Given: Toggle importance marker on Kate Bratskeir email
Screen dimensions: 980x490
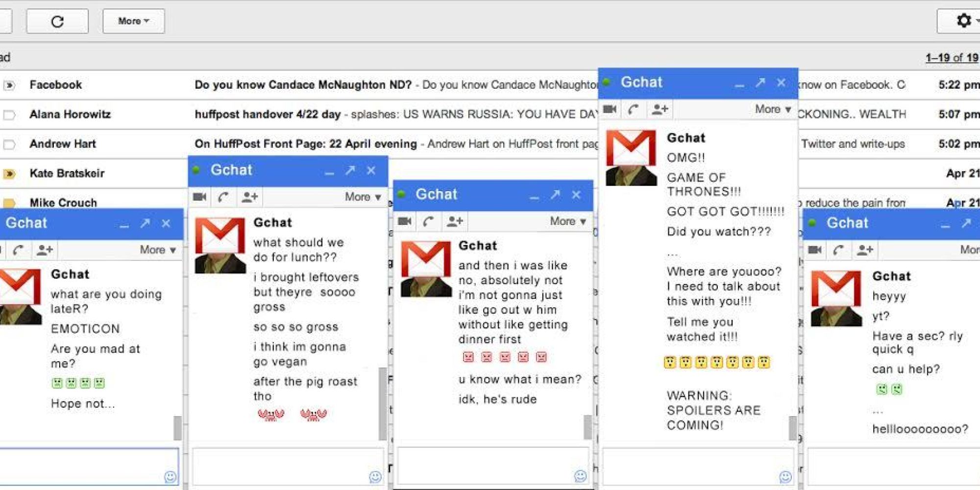Looking at the screenshot, I should [x=9, y=173].
